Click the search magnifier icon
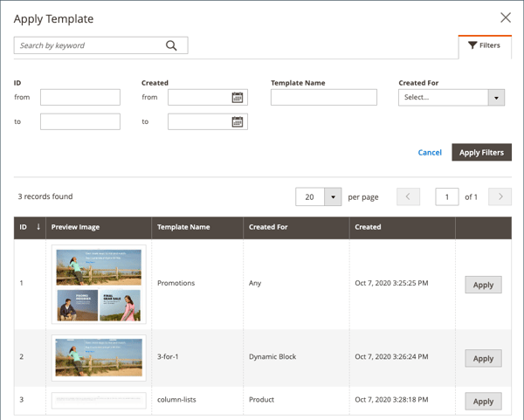Viewport: 524px width, 420px height. (x=171, y=45)
